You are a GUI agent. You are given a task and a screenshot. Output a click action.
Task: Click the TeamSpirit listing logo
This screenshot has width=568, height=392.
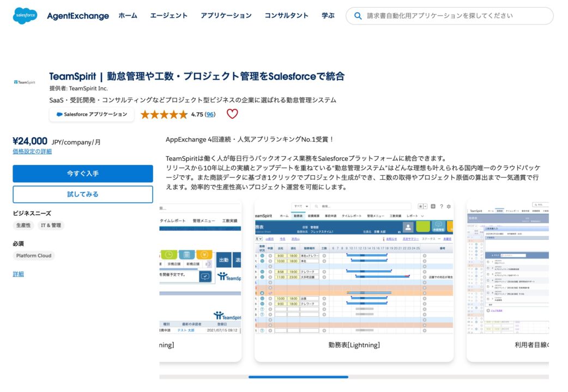[25, 82]
